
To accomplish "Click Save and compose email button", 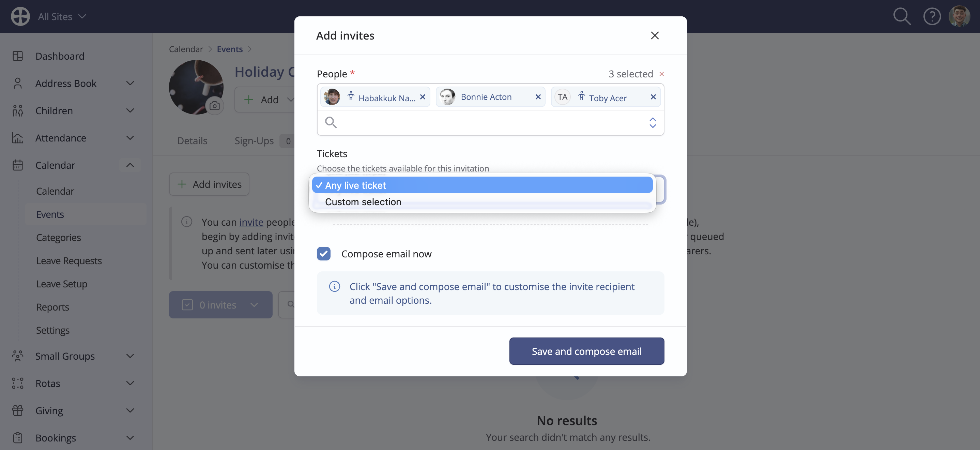I will coord(587,351).
